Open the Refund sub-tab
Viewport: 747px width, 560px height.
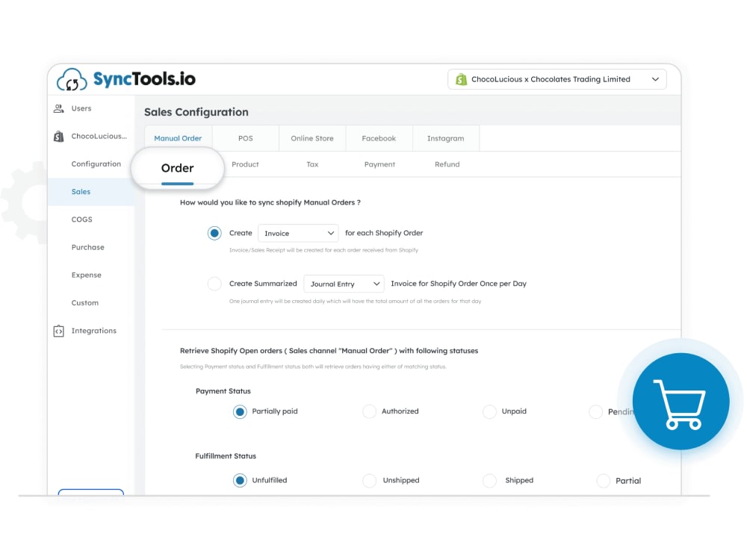447,164
